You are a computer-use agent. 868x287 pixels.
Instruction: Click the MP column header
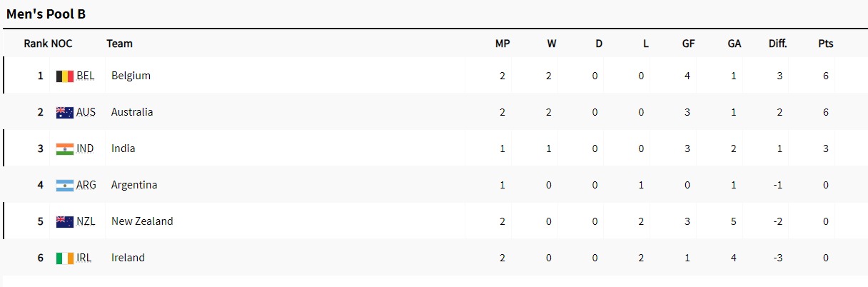(x=503, y=44)
